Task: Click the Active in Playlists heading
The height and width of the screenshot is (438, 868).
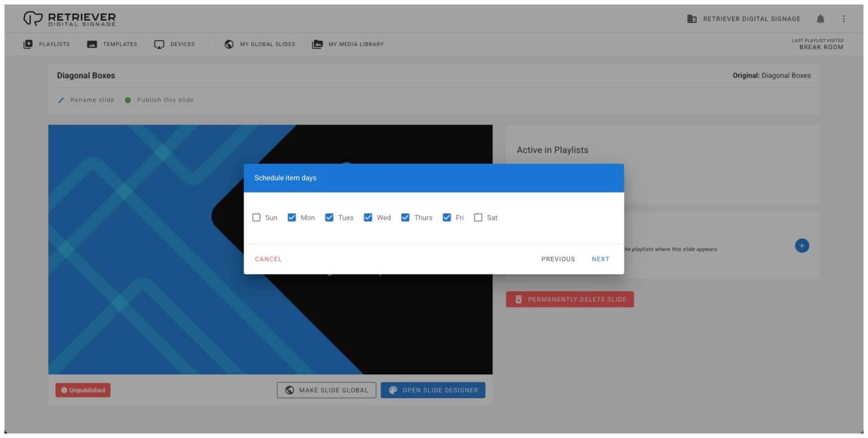Action: 553,150
